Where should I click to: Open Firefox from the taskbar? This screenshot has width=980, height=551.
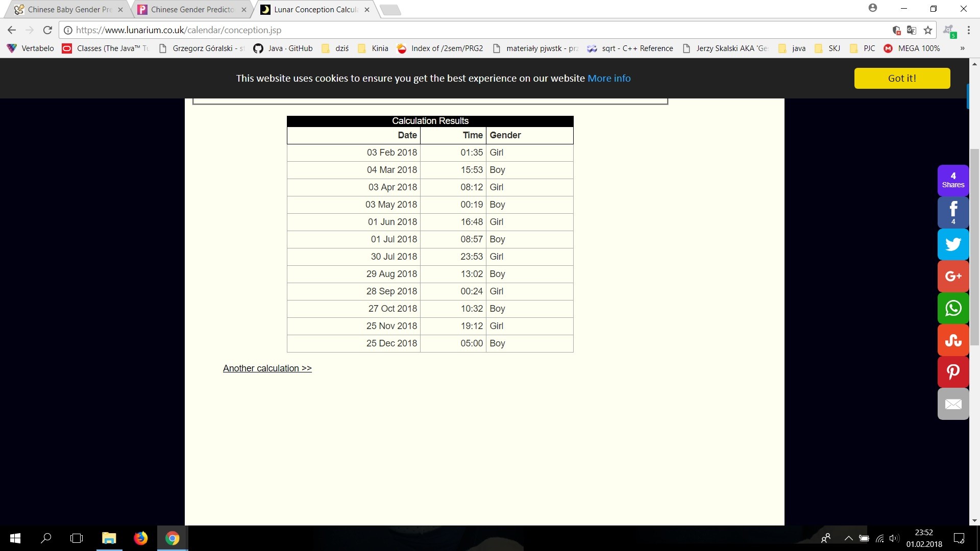coord(140,538)
